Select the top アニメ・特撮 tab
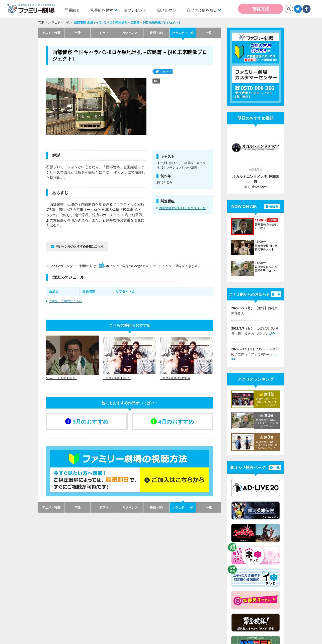 tap(51, 33)
